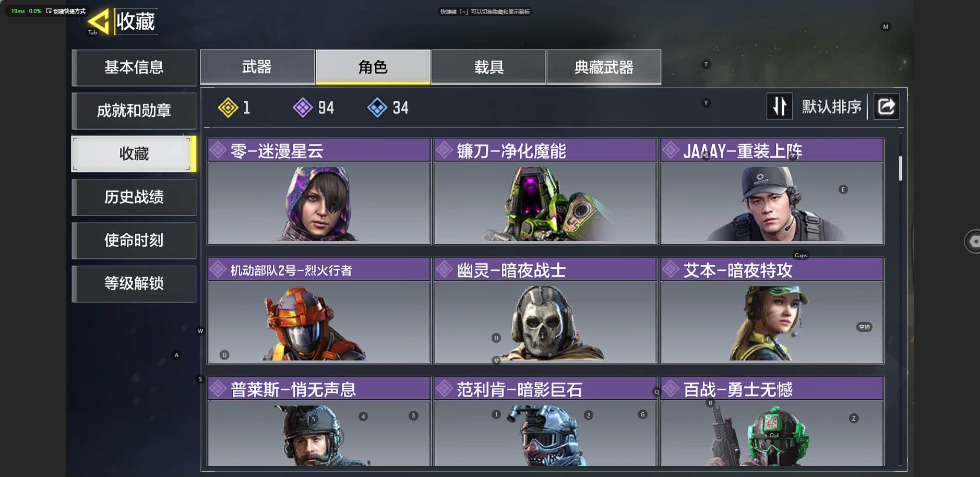Image resolution: width=980 pixels, height=477 pixels.
Task: Open 等级解锁 in the sidebar
Action: coord(134,283)
